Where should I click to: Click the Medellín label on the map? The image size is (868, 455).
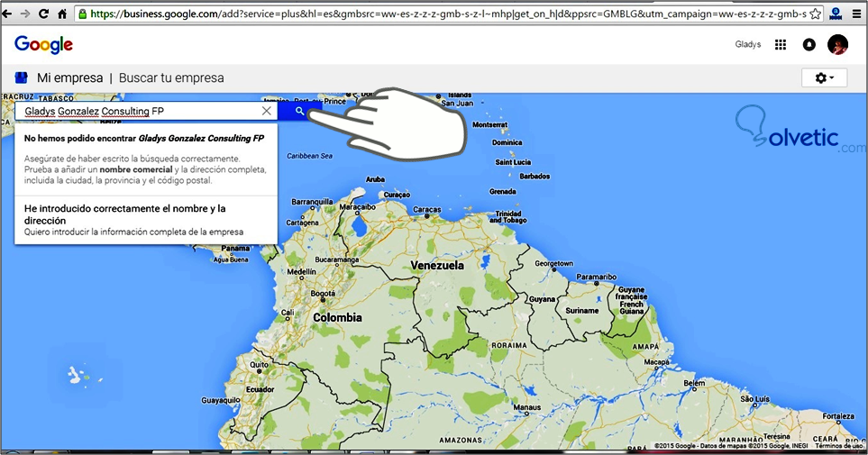tap(302, 272)
